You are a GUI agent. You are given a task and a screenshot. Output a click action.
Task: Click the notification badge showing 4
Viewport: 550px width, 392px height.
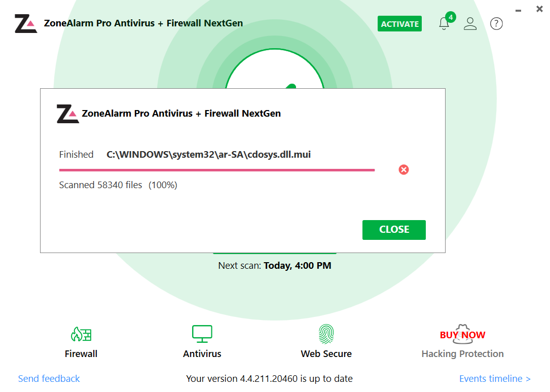(450, 16)
